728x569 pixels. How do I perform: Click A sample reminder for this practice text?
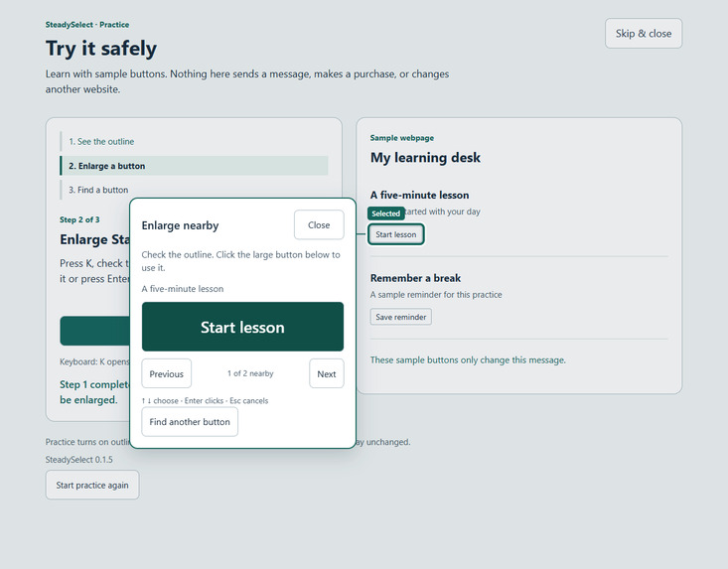436,295
